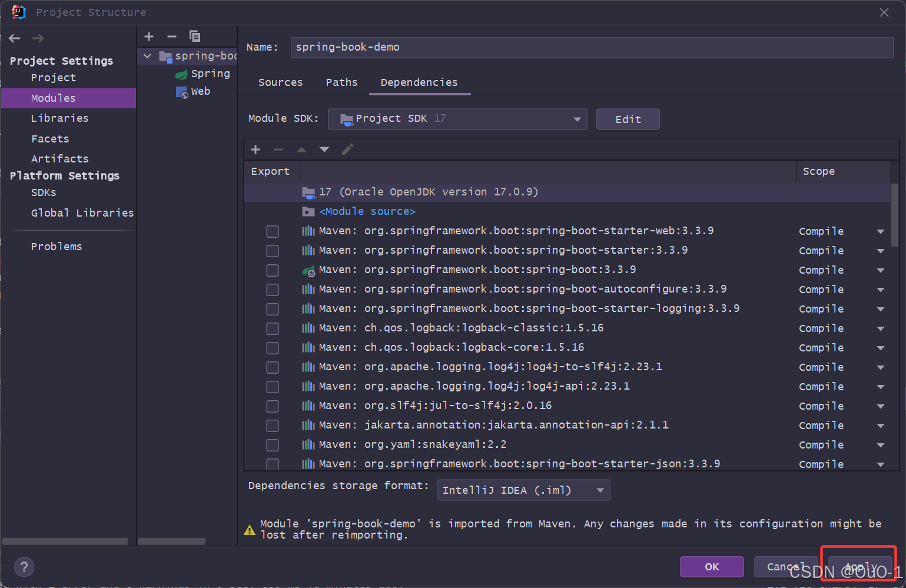
Task: Remove selected module with minus icon
Action: [x=172, y=36]
